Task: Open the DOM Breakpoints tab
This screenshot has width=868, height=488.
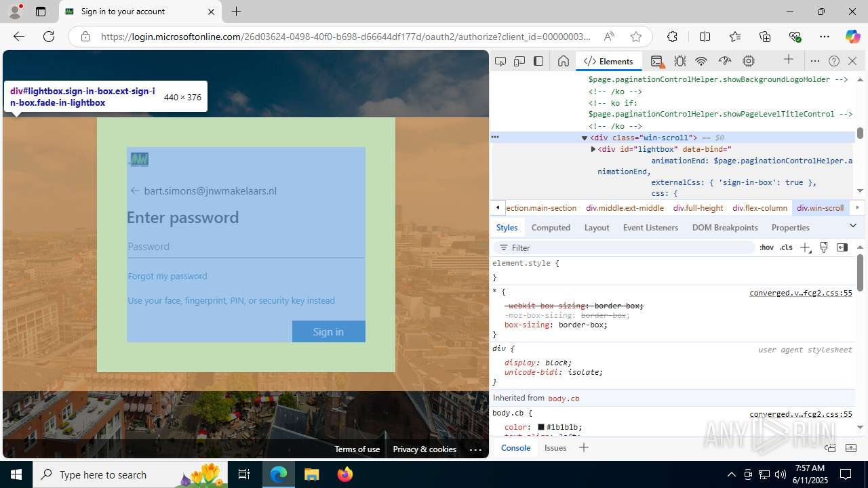Action: coord(725,228)
